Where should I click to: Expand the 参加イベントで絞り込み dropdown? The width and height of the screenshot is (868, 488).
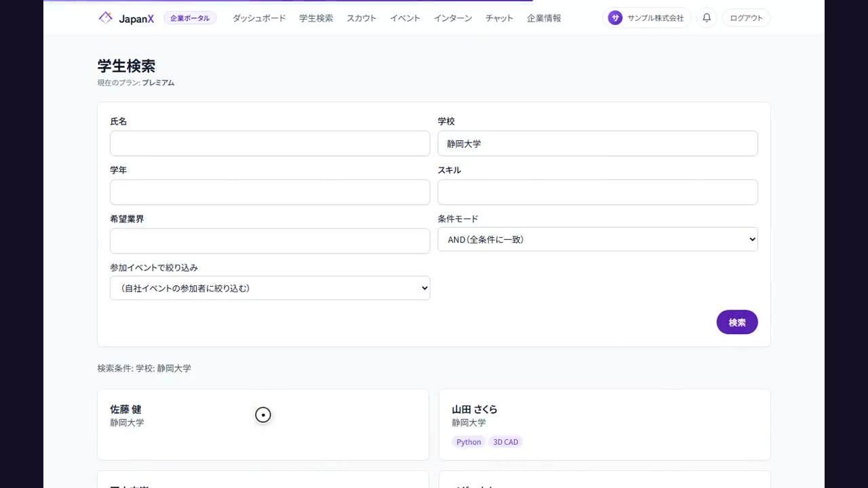click(x=270, y=288)
